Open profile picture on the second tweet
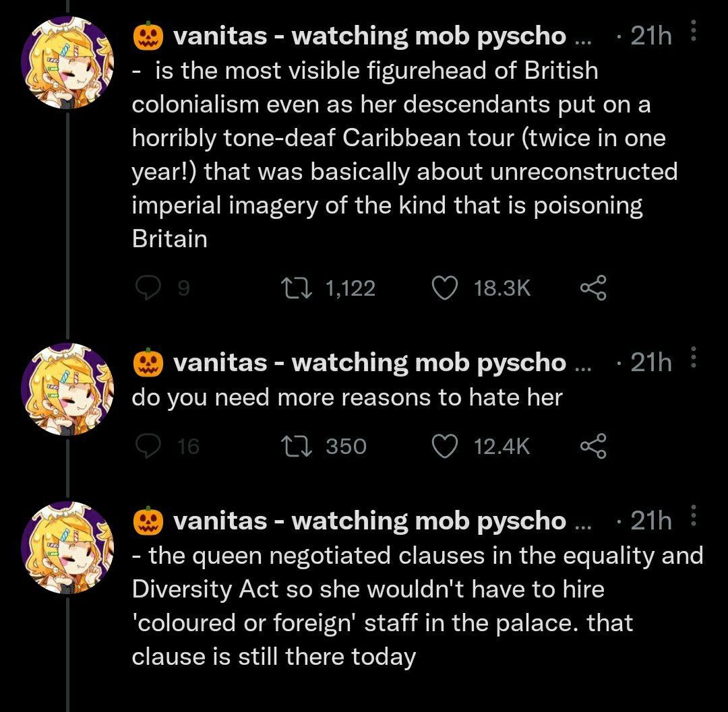Image resolution: width=728 pixels, height=712 pixels. click(x=68, y=389)
